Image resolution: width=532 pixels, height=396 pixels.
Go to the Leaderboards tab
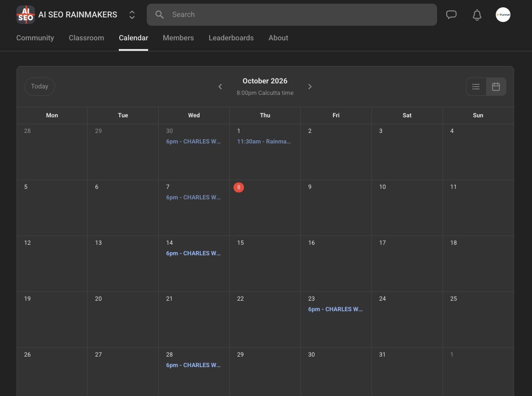tap(231, 38)
